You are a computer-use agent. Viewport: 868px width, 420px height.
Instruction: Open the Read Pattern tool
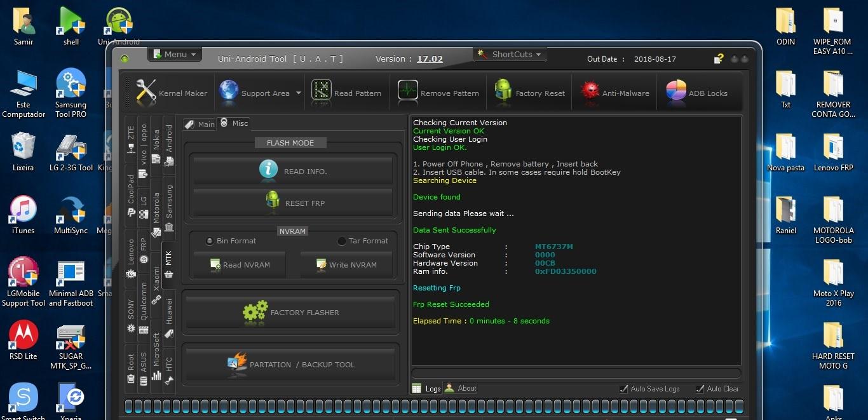click(x=347, y=93)
